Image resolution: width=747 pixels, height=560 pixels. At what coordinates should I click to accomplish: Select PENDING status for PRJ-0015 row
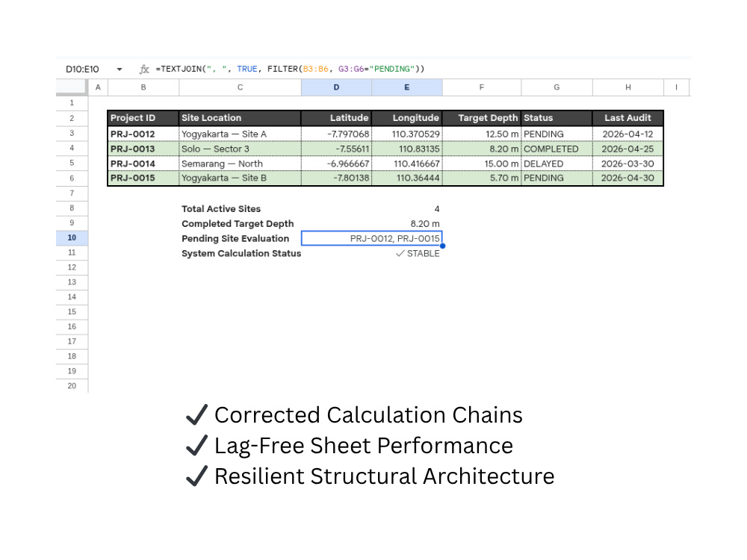click(557, 178)
